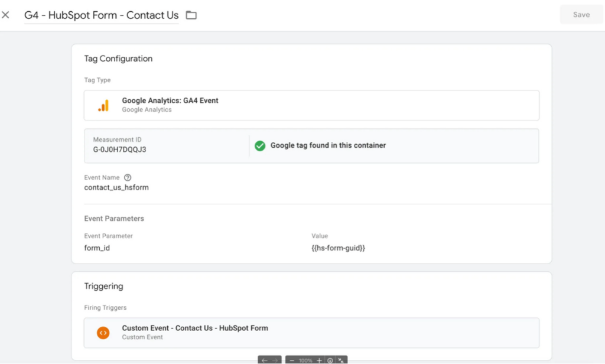Click the {{hs-form-guid}} parameter value
Viewport: 605px width, 364px height.
(x=338, y=248)
